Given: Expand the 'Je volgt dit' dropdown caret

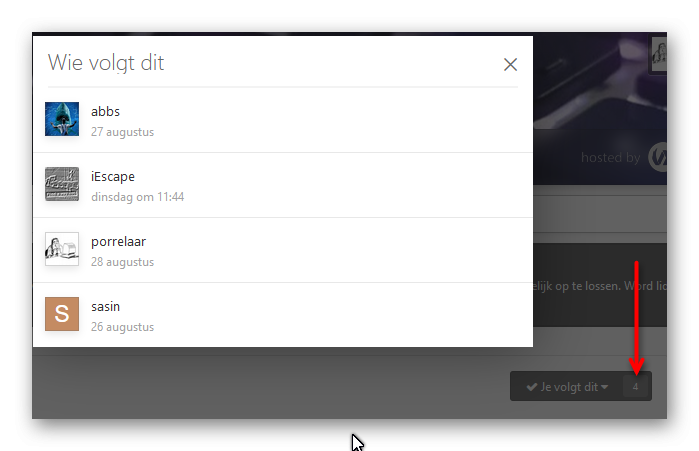Looking at the screenshot, I should point(604,387).
